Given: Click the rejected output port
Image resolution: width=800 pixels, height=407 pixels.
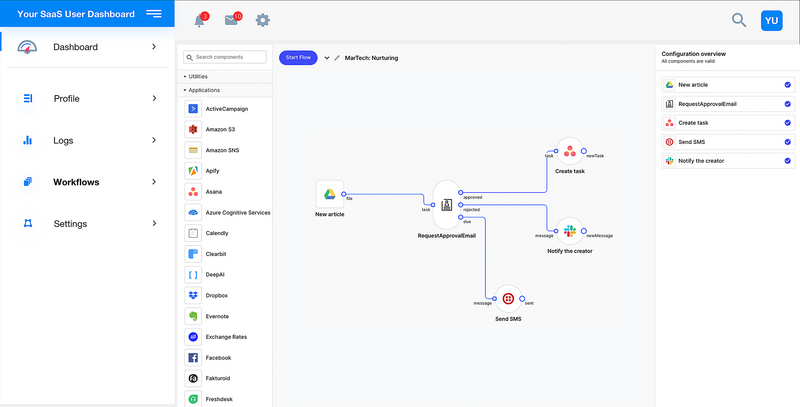Looking at the screenshot, I should click(x=461, y=205).
